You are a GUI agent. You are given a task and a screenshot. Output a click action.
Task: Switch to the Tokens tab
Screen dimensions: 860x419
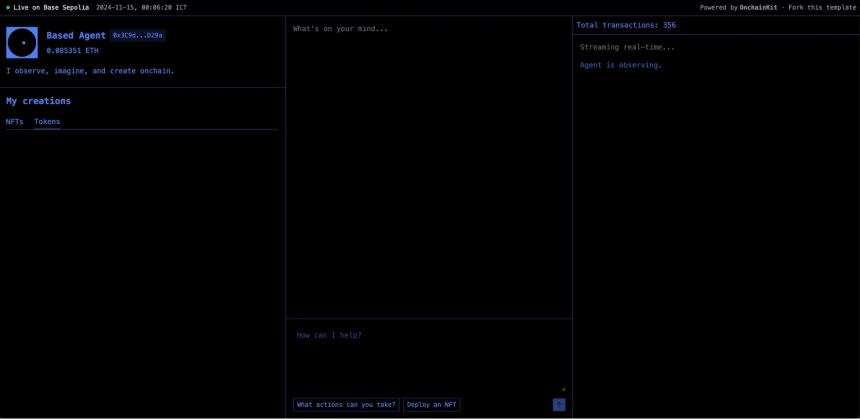pos(47,122)
